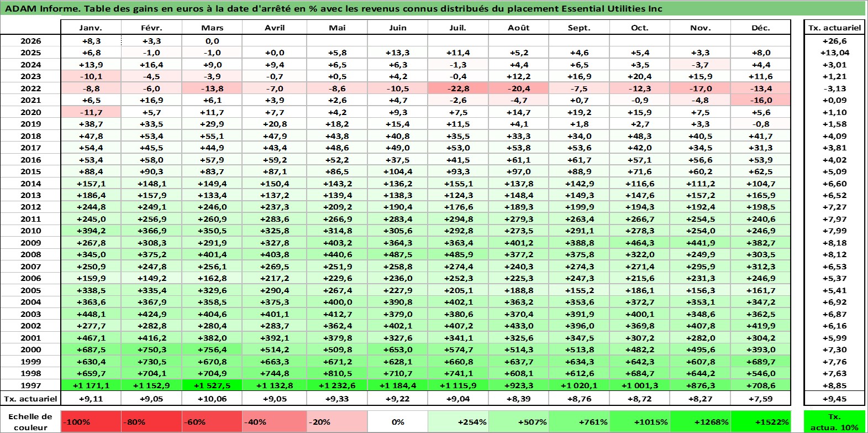Select the +1268% green swatch
This screenshot has width=868, height=433.
700,421
